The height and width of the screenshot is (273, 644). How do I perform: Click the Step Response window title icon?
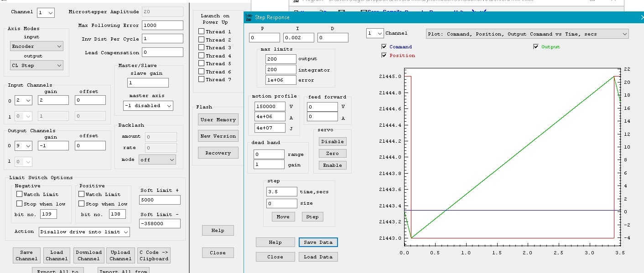click(249, 17)
